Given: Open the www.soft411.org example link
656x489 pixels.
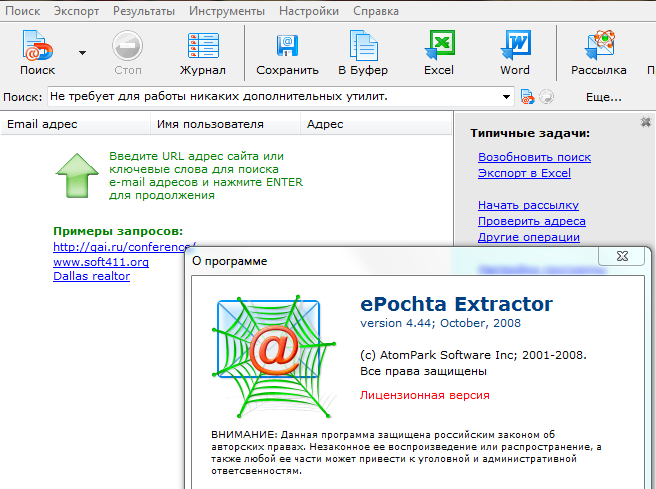Looking at the screenshot, I should (101, 262).
